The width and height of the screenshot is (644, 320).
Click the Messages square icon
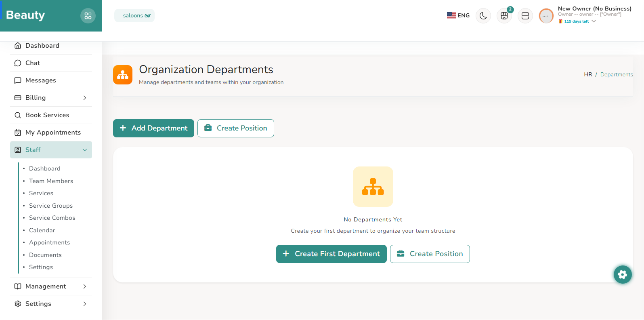(x=18, y=80)
